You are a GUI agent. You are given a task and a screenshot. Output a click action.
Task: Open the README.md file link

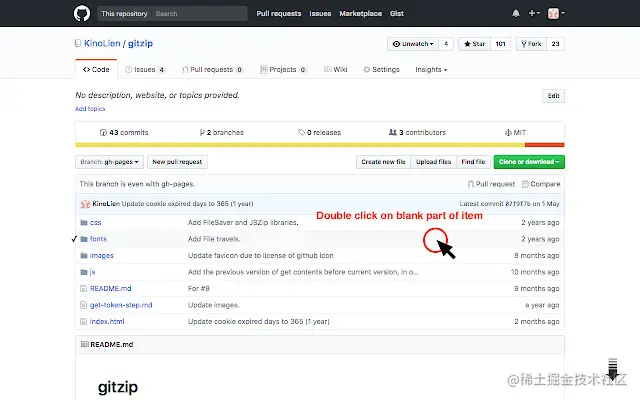pos(110,288)
